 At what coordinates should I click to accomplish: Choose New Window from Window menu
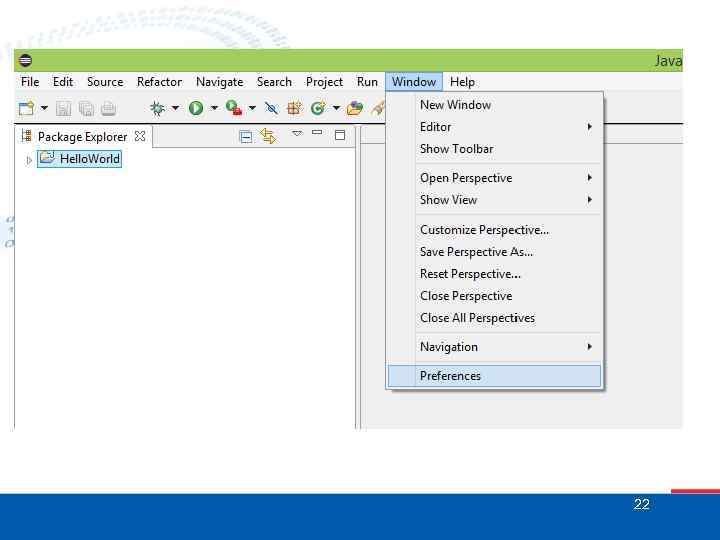(494, 105)
